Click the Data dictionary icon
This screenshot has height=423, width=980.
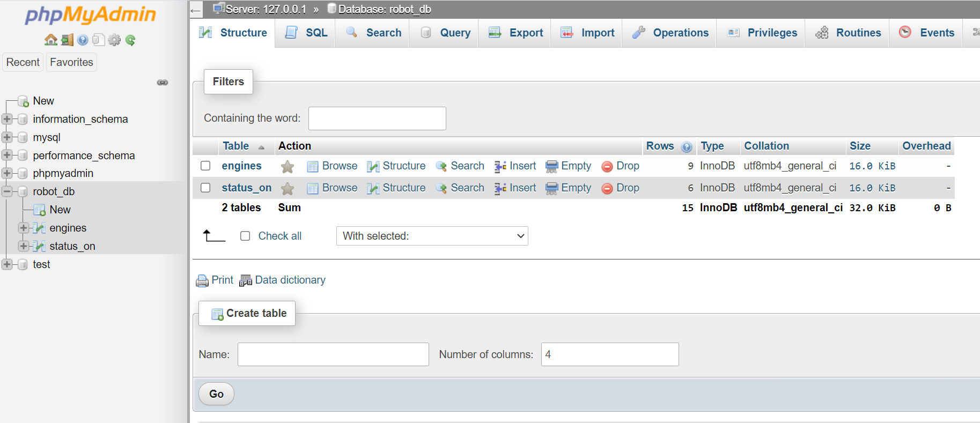(x=246, y=280)
